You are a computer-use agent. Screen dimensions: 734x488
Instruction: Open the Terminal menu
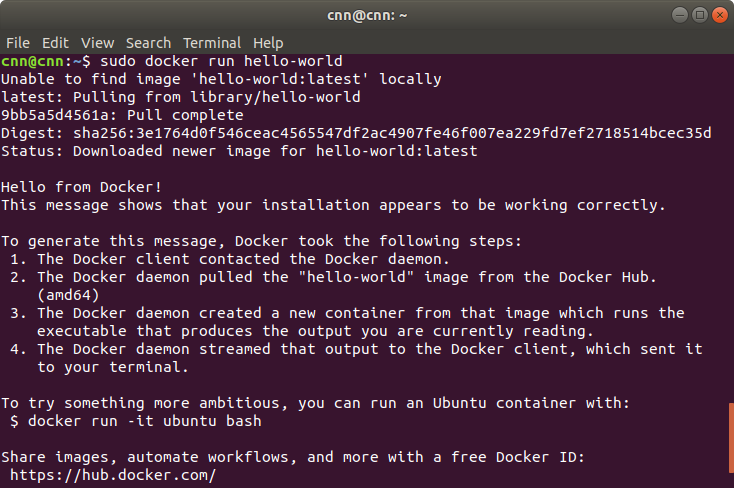pos(212,43)
